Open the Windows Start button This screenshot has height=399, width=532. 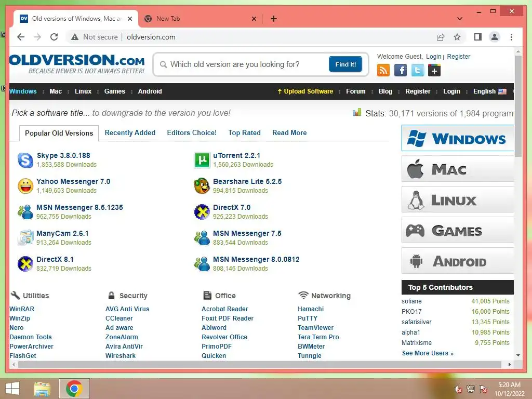(x=12, y=389)
